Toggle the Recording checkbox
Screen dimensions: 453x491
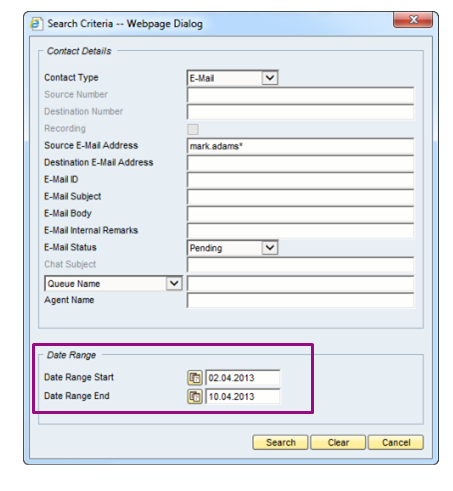[x=193, y=129]
